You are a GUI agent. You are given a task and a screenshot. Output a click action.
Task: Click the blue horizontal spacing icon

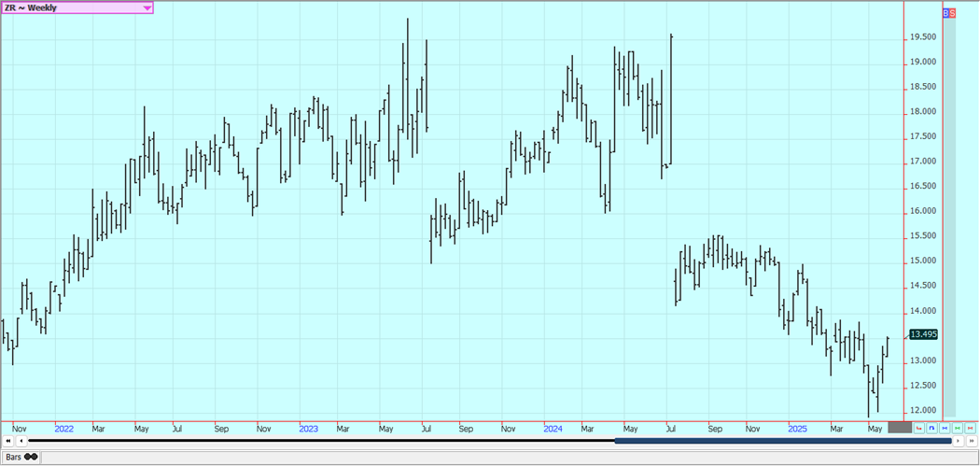945,428
